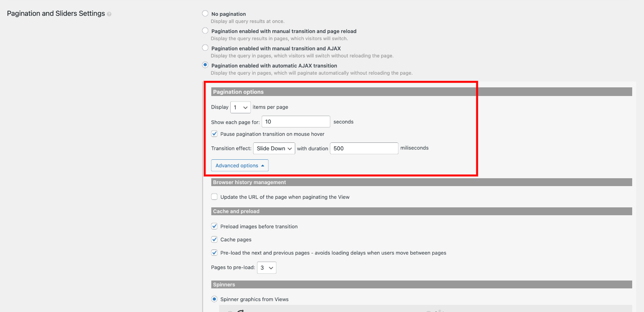Click the Cache and preload section header

tap(422, 211)
